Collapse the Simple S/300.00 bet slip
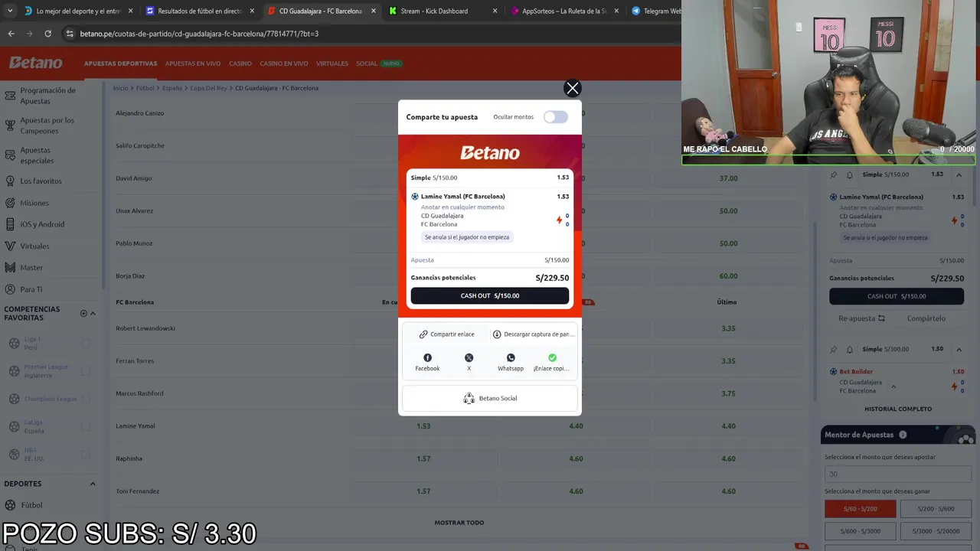This screenshot has width=980, height=551. [959, 349]
